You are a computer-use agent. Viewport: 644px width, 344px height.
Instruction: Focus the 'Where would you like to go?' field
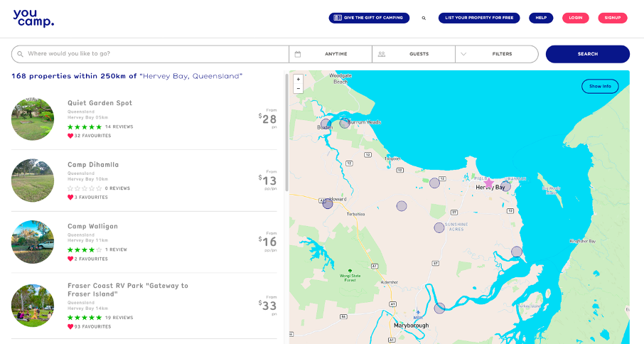click(x=150, y=54)
